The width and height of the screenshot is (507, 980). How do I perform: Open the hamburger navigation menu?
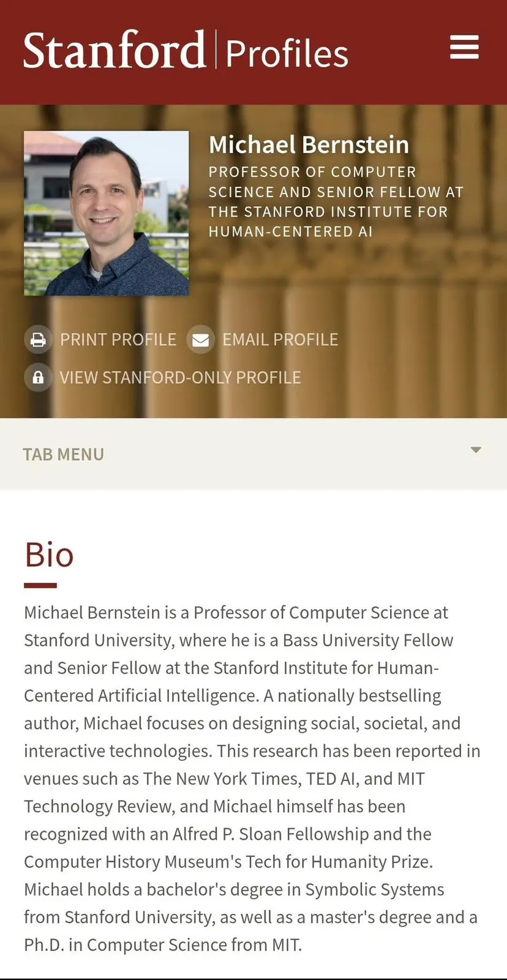(x=464, y=47)
